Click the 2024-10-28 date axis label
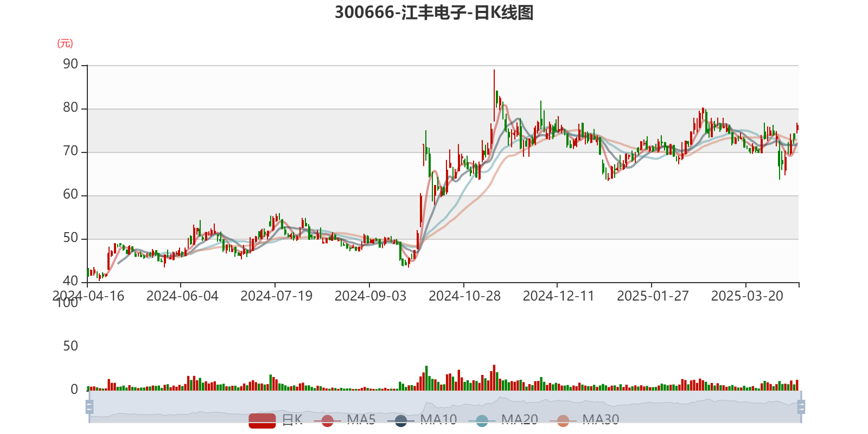The image size is (868, 434). (x=464, y=296)
